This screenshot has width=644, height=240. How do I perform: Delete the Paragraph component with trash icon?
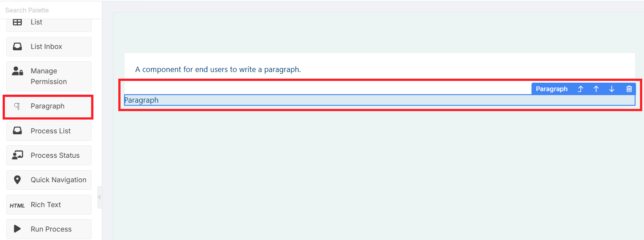[x=629, y=89]
